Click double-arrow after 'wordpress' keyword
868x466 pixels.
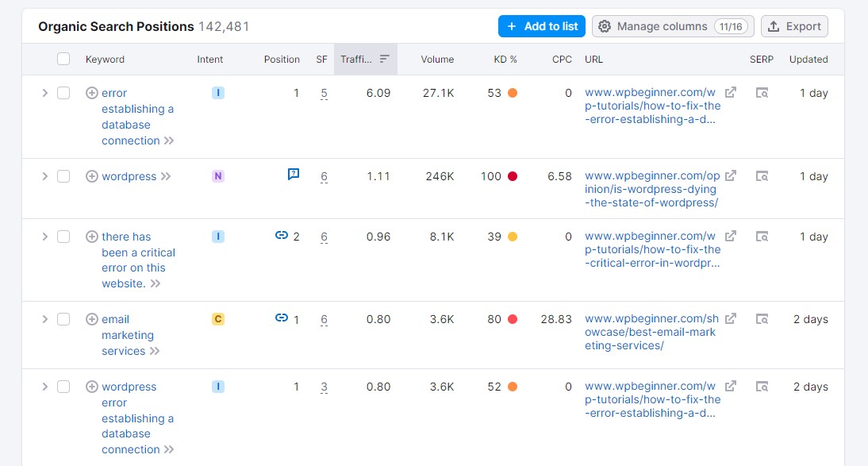pyautogui.click(x=166, y=176)
